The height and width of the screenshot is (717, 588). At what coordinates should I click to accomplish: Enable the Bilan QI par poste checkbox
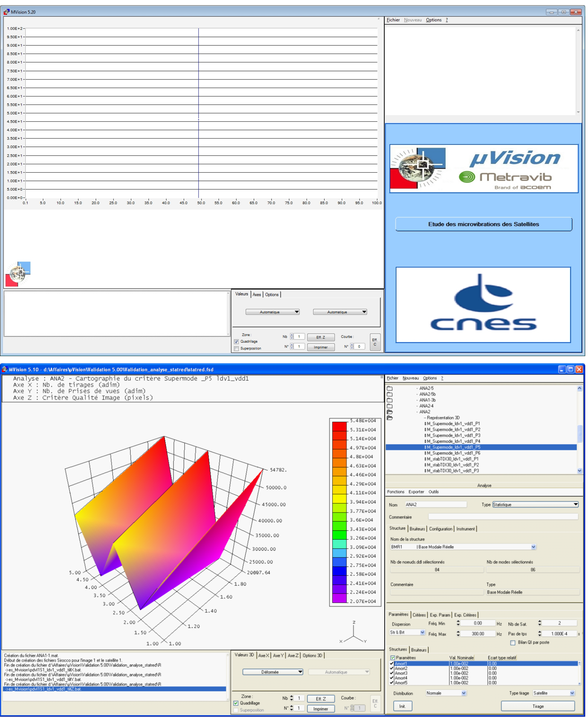click(x=513, y=642)
